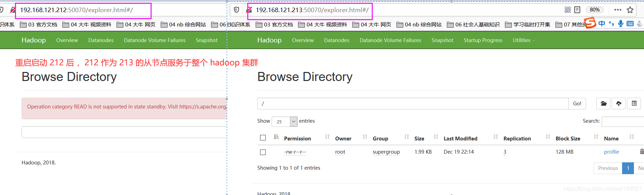The height and width of the screenshot is (195, 644).
Task: Sort table by Name column
Action: tap(611, 138)
